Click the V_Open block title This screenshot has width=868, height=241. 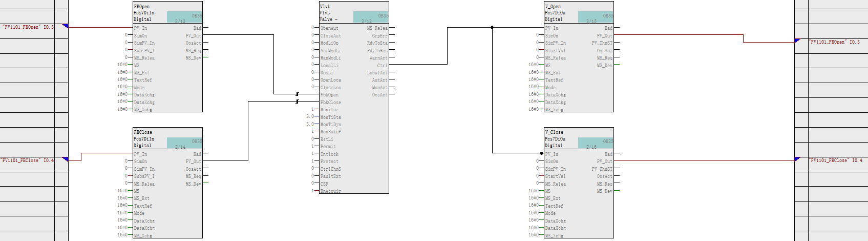553,7
